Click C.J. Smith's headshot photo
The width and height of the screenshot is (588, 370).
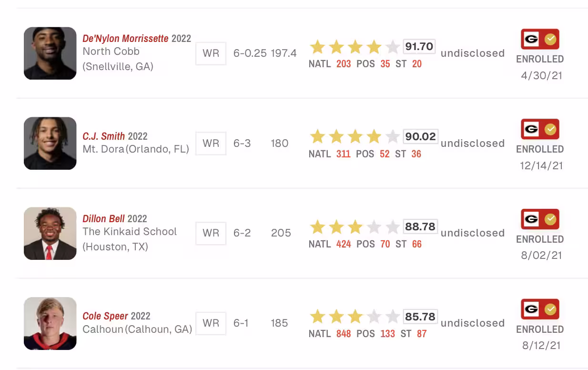point(50,144)
